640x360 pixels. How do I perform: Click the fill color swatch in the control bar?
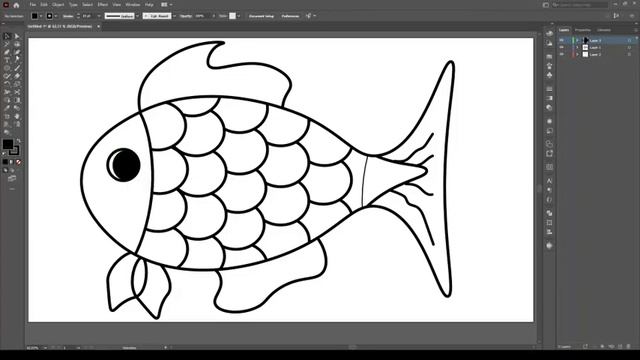point(34,16)
